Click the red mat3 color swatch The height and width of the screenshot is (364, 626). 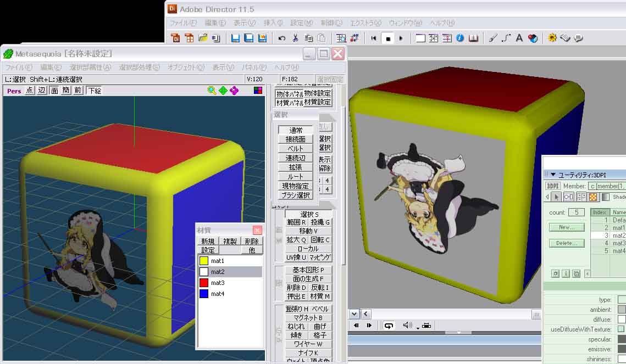204,283
